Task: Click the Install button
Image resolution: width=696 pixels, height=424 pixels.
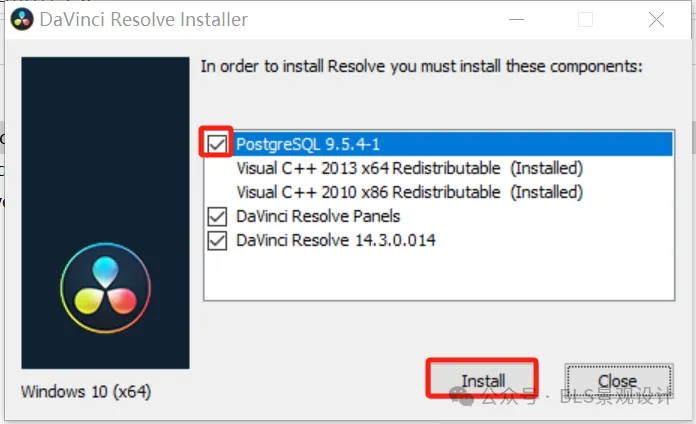Action: click(482, 380)
